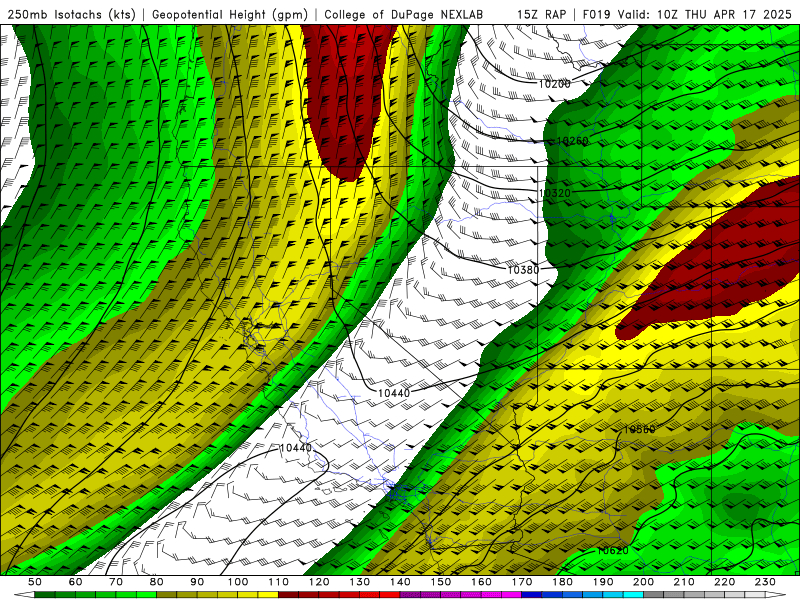Viewport: 800px width, 600px height.
Task: Click the 10620 height contour label
Action: [x=613, y=551]
